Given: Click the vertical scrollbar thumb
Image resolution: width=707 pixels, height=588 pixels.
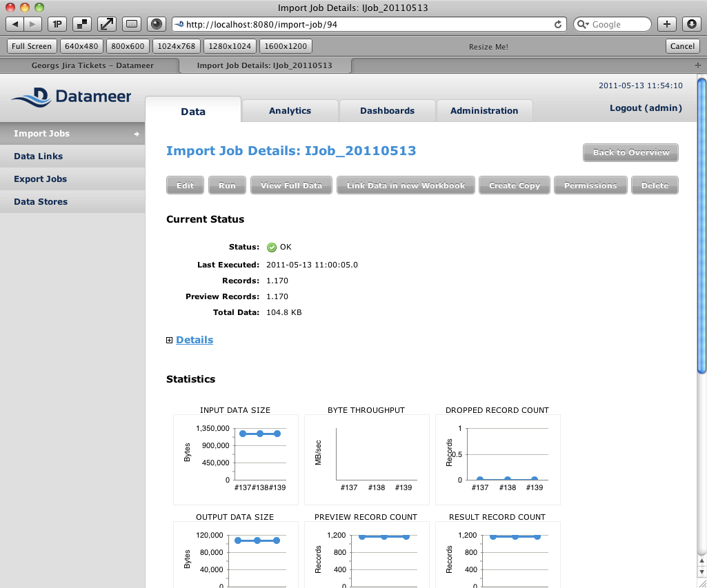Looking at the screenshot, I should (x=701, y=225).
